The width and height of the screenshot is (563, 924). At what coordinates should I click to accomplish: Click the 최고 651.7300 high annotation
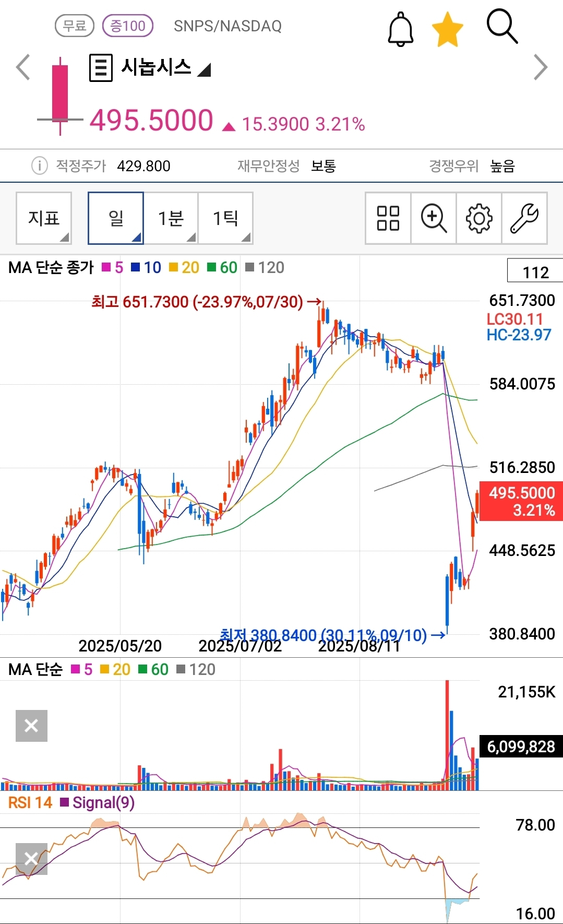(x=207, y=302)
